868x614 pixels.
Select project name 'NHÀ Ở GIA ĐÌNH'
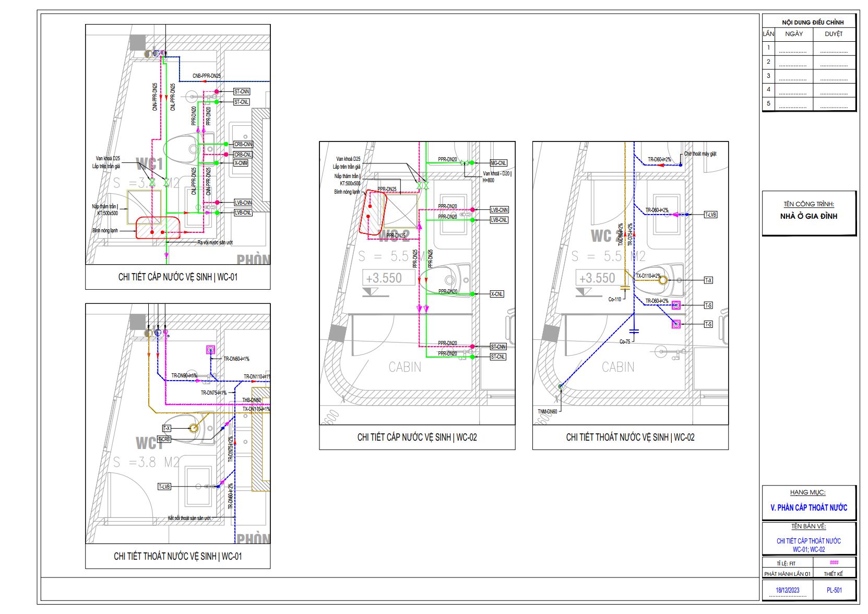click(x=808, y=216)
